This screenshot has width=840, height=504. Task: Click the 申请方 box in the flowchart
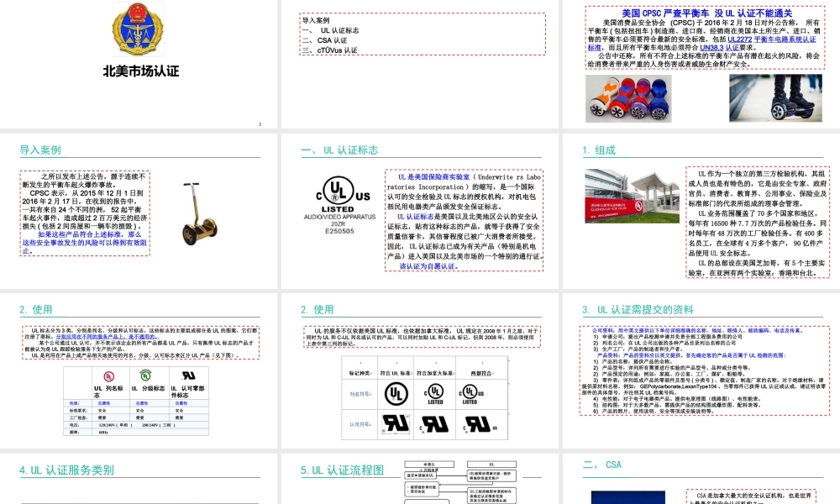(x=428, y=462)
